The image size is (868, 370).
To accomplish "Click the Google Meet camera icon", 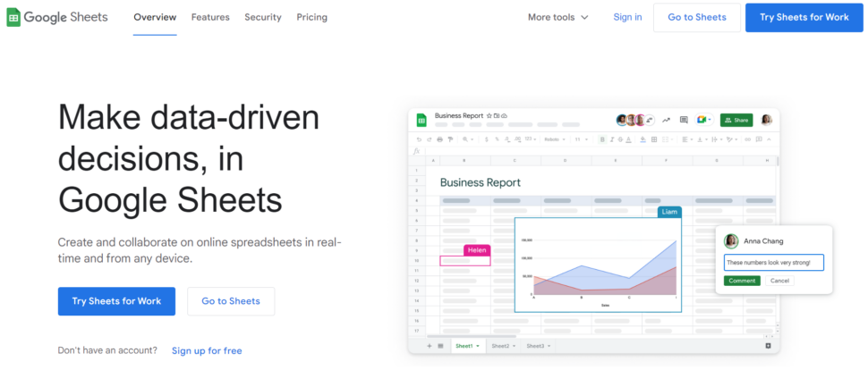I will coord(700,120).
